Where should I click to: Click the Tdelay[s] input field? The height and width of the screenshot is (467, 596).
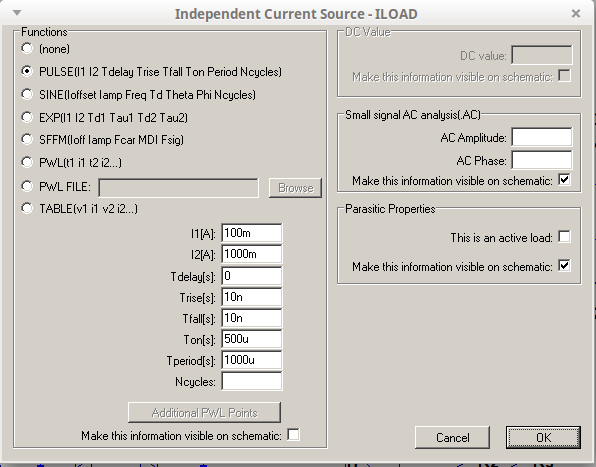click(252, 276)
